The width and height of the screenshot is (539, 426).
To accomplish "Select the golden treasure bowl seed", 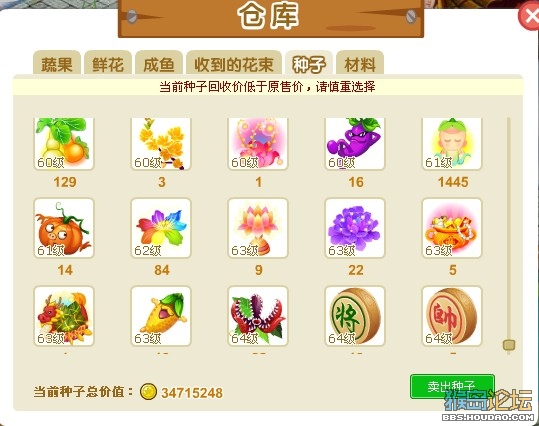I will (x=452, y=228).
